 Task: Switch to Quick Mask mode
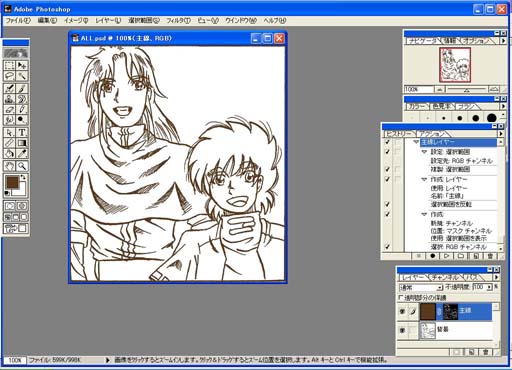[22, 206]
